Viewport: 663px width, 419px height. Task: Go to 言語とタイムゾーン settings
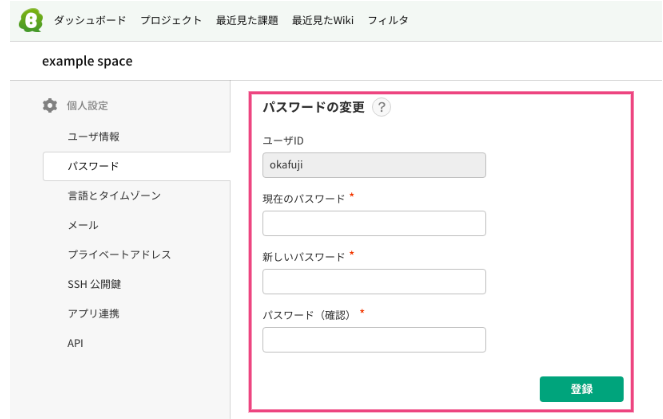(114, 196)
